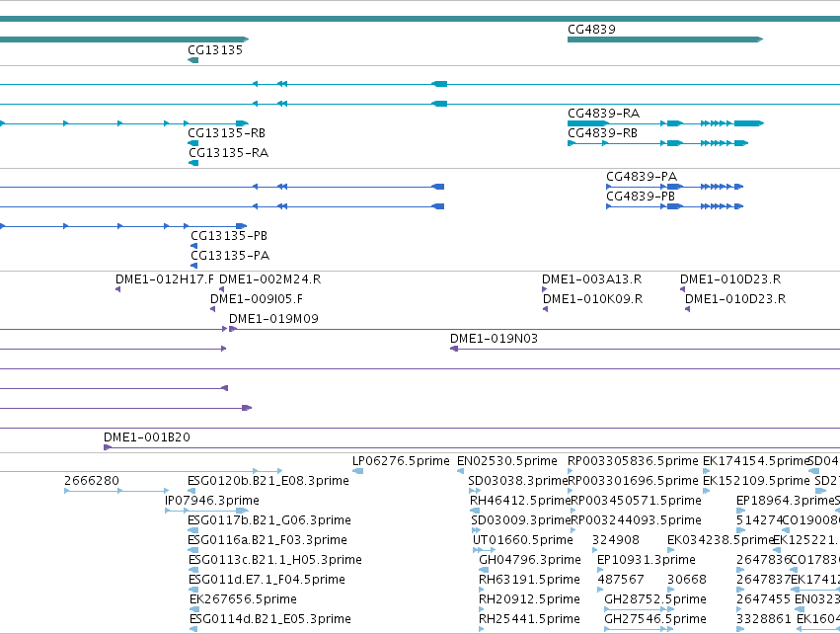
Task: Click the CG13135 gene label
Action: 215,49
